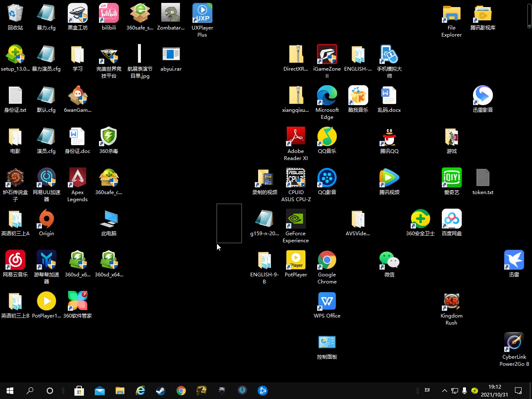Open the Mail app on the taskbar
The width and height of the screenshot is (532, 399).
[100, 391]
